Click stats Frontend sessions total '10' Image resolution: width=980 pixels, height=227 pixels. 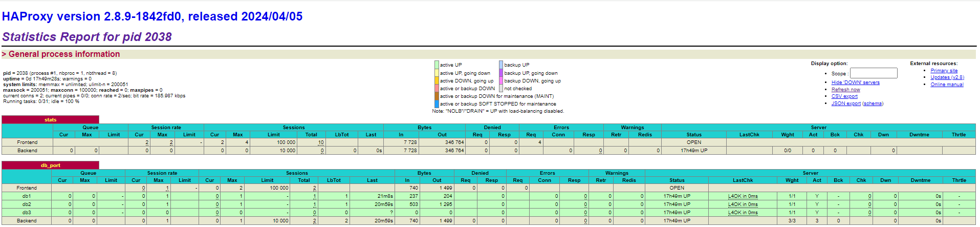click(x=321, y=142)
